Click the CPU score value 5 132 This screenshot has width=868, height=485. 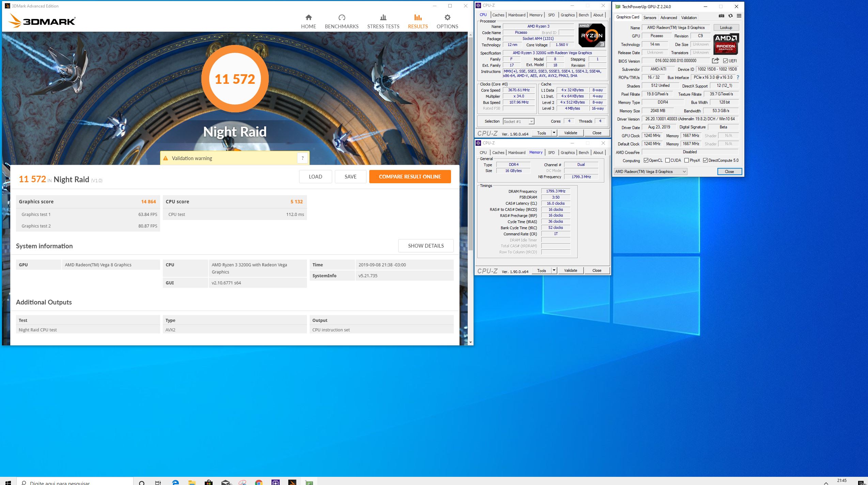(x=296, y=202)
